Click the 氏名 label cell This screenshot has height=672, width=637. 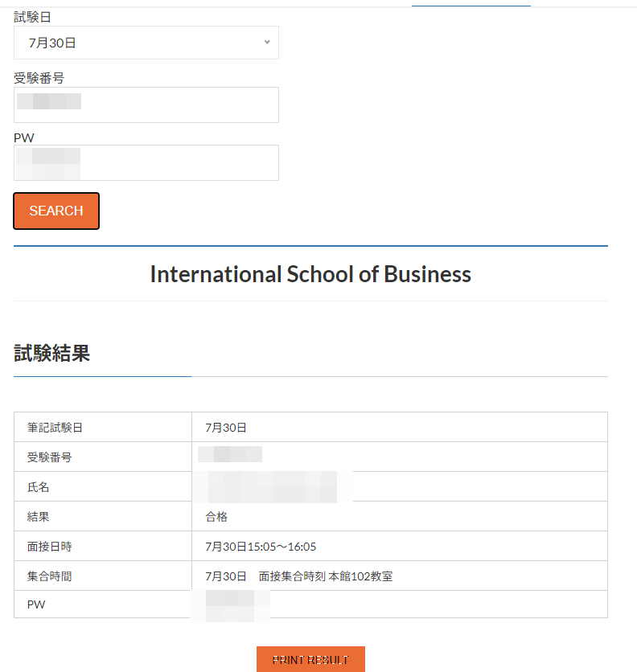[39, 487]
